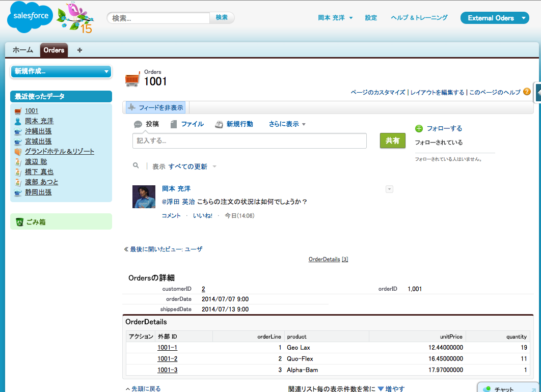Click the pulse icon on hide feed button
541x392 pixels.
[131, 107]
